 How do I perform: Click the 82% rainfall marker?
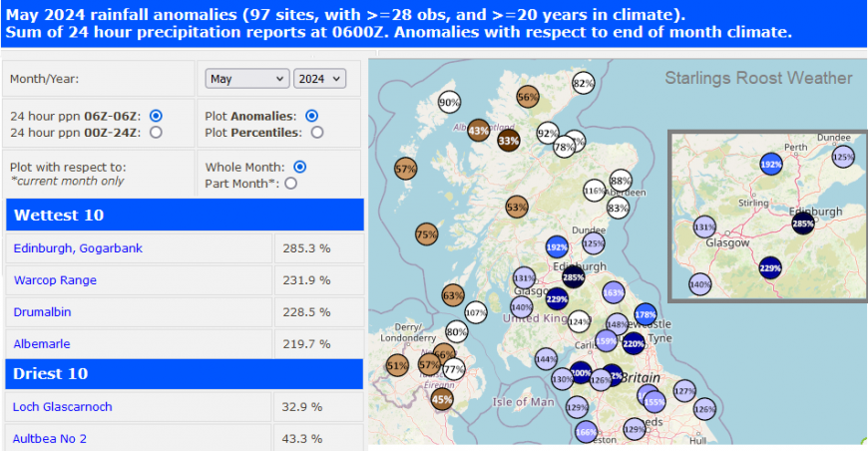[x=583, y=84]
